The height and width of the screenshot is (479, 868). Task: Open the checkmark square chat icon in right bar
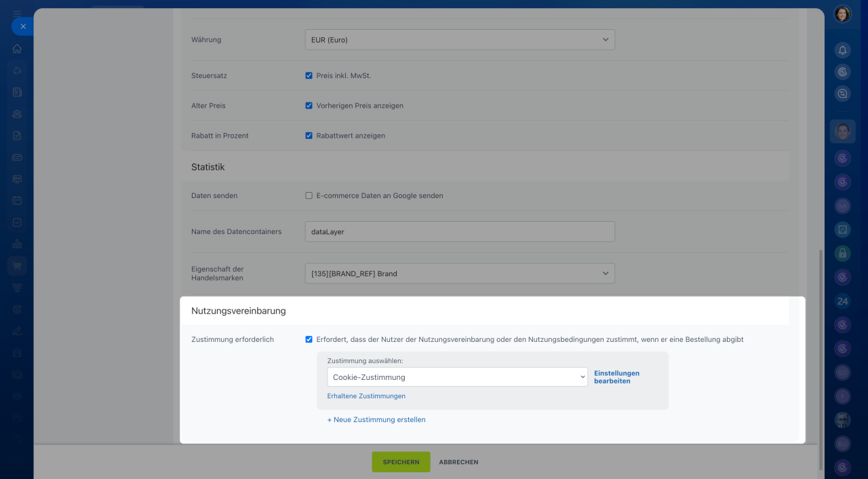[842, 229]
